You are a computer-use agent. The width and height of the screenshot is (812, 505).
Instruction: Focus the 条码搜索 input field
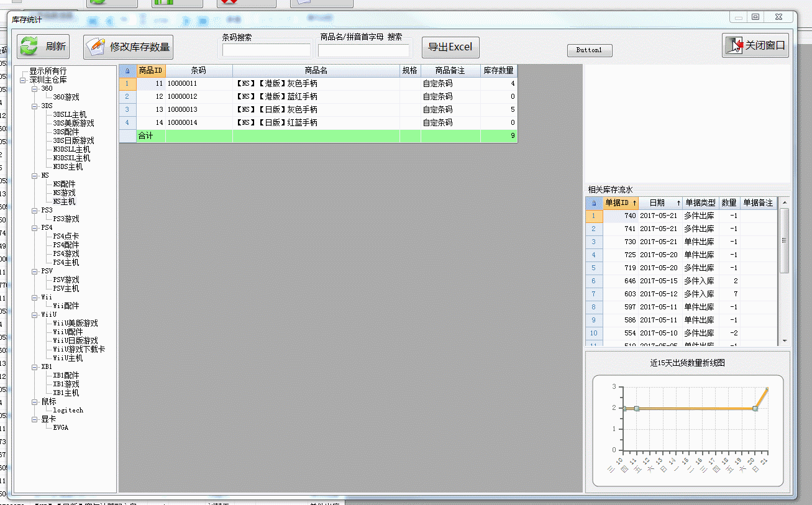point(267,50)
